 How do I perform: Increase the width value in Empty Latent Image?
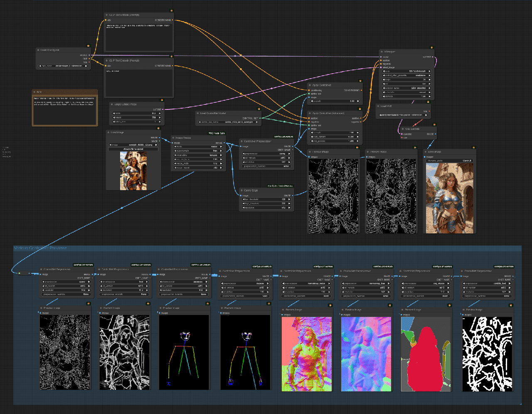159,113
